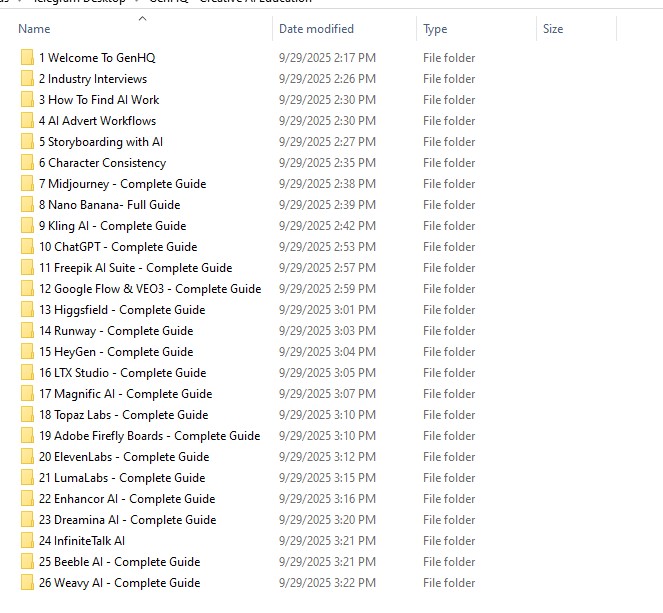Sort by the Date modified column header
Viewport: 663px width, 613px height.
coord(316,29)
